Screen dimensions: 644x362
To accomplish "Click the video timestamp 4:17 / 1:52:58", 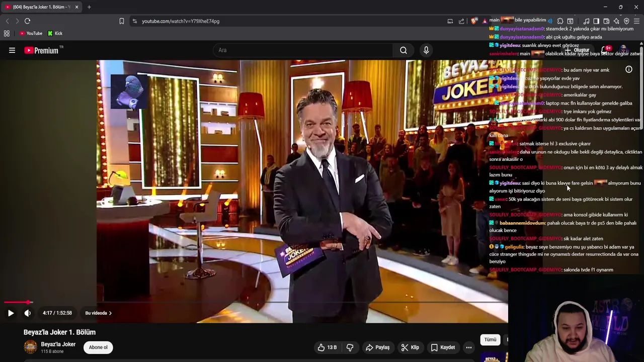I will (57, 313).
